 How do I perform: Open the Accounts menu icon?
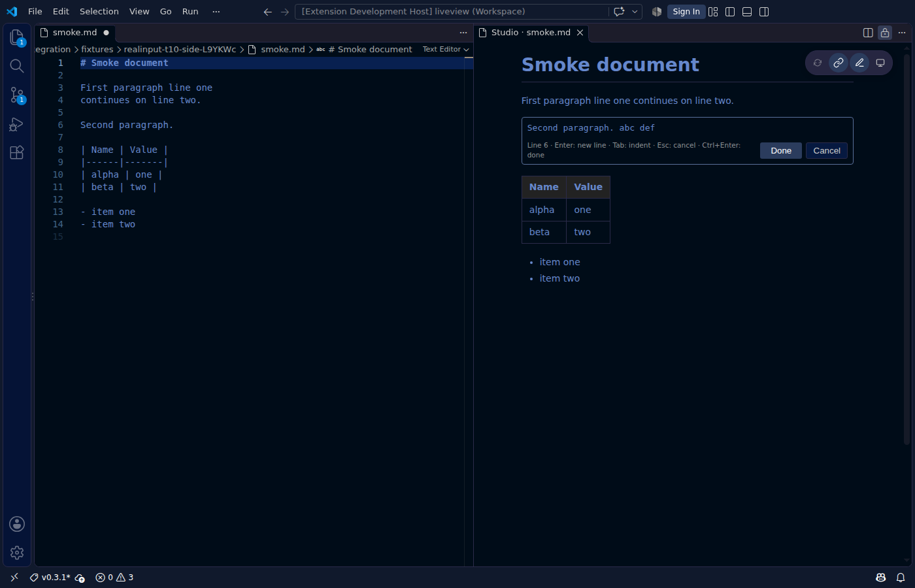(17, 524)
